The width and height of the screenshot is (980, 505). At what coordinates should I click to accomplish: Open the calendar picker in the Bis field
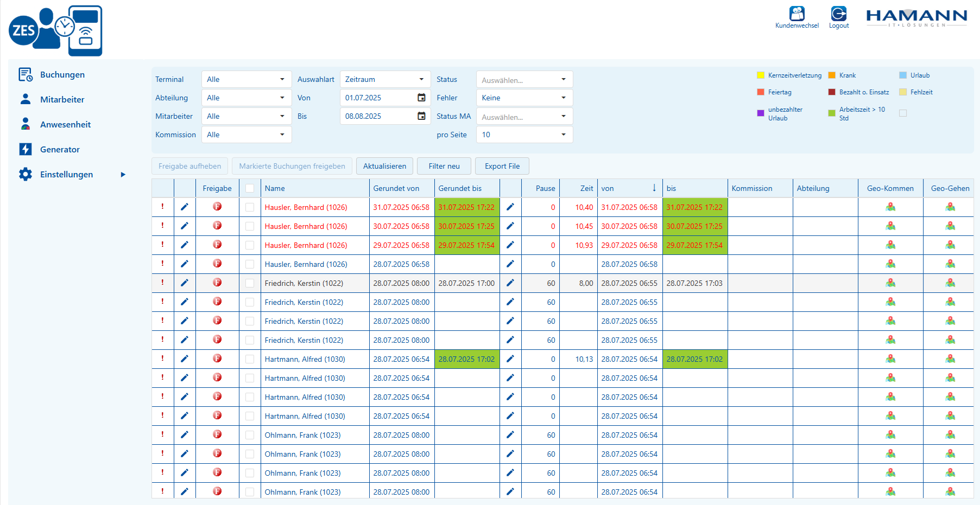coord(421,116)
